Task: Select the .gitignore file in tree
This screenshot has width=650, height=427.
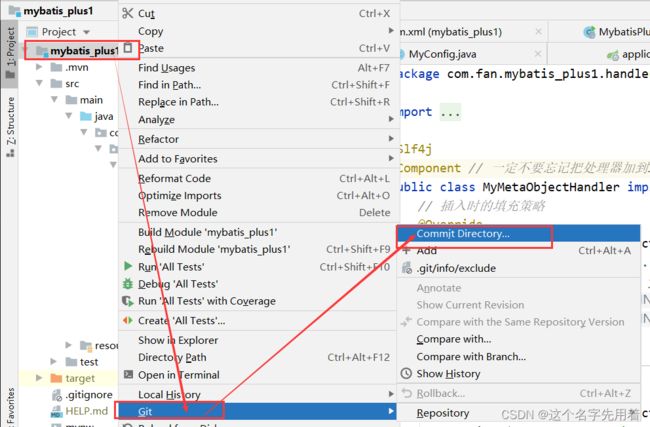Action: point(89,395)
